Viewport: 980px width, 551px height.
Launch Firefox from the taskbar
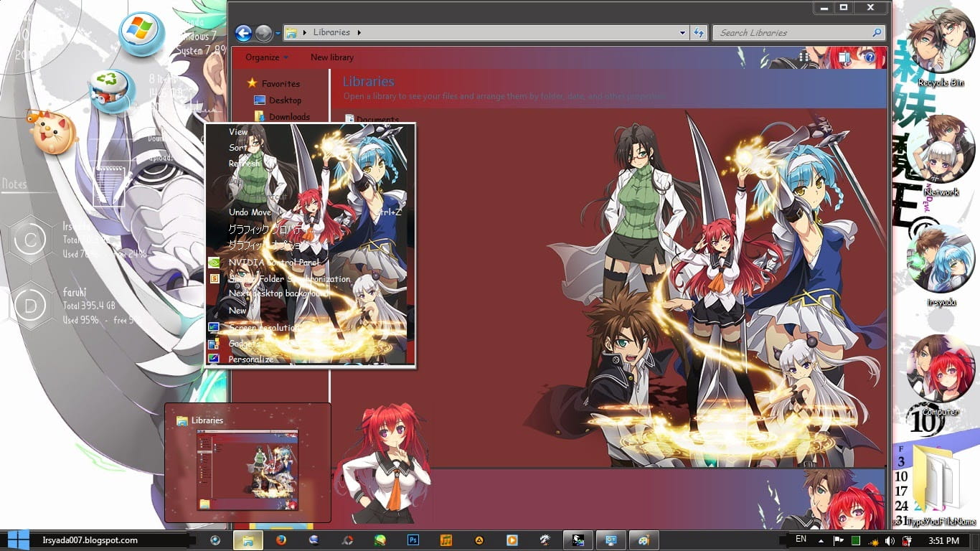click(282, 540)
